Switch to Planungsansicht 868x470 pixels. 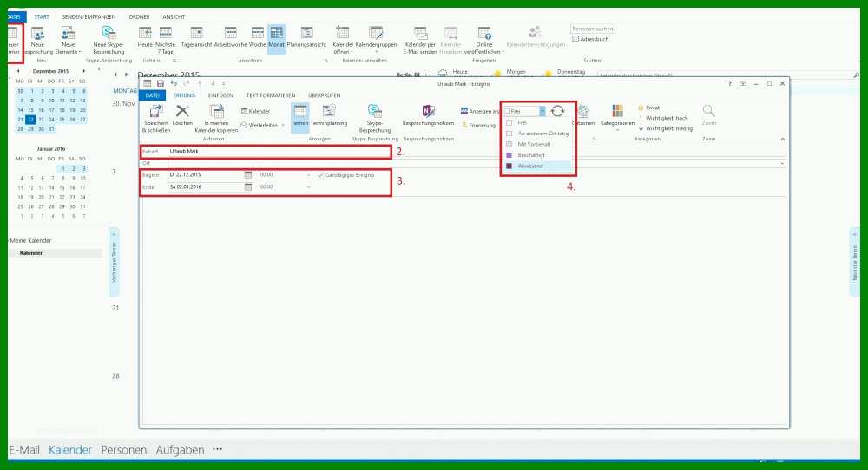click(306, 37)
